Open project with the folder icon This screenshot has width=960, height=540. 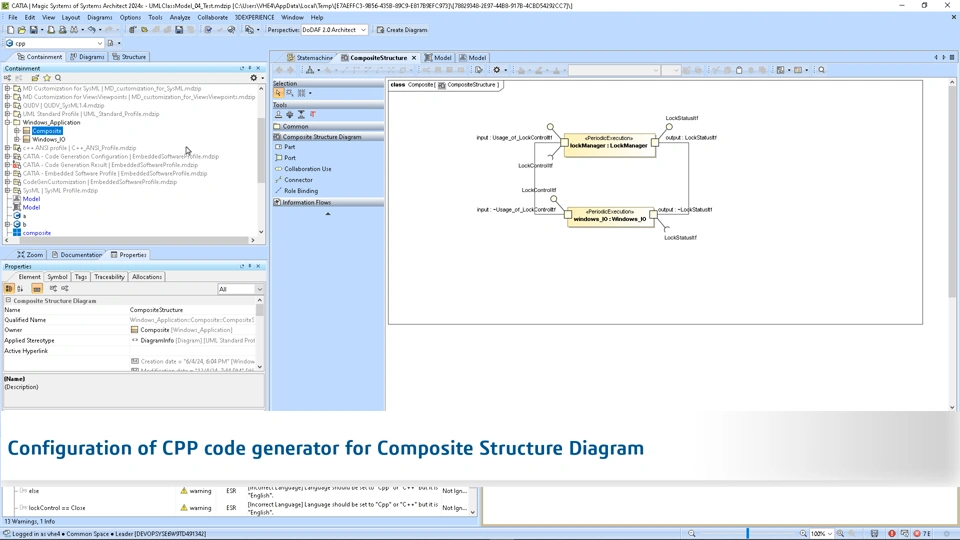click(22, 29)
